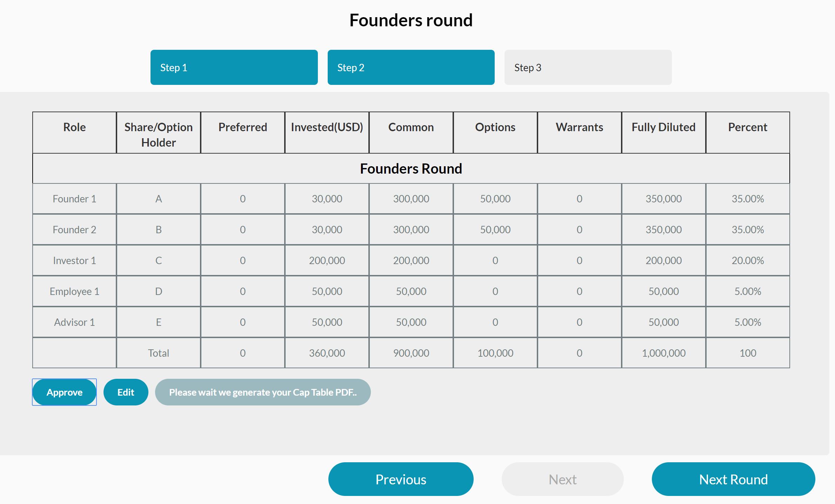Click the Founders Round section heading row
This screenshot has width=835, height=504.
[411, 169]
